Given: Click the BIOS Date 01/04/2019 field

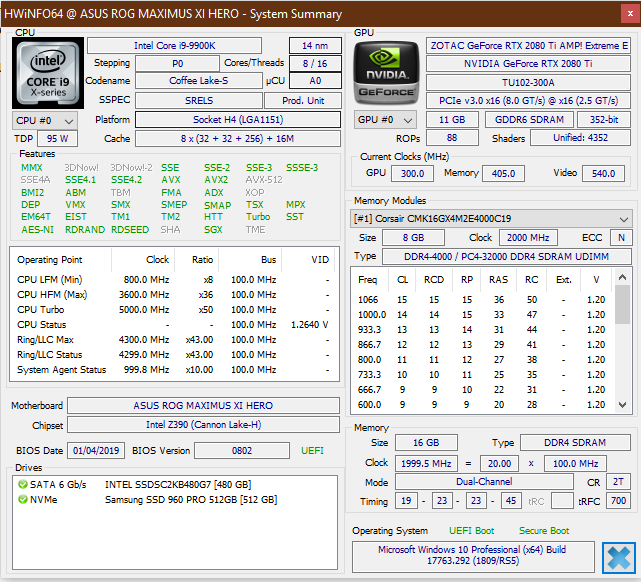Looking at the screenshot, I should 96,451.
